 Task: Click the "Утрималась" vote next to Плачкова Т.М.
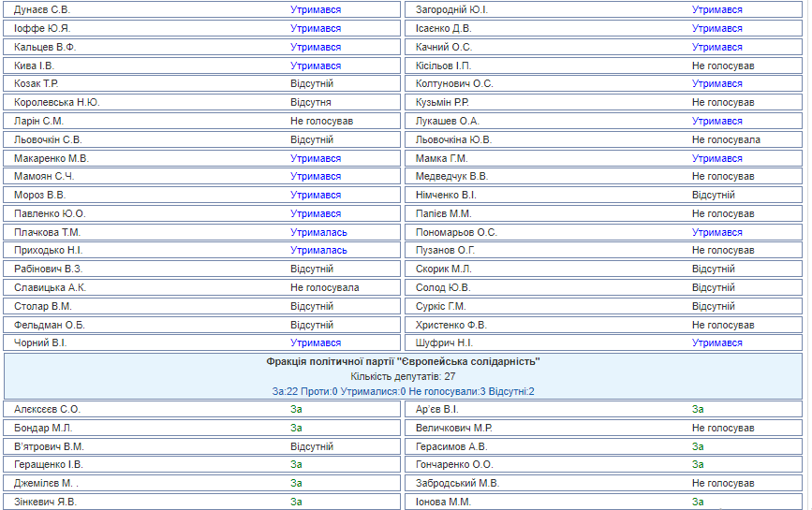coord(318,232)
